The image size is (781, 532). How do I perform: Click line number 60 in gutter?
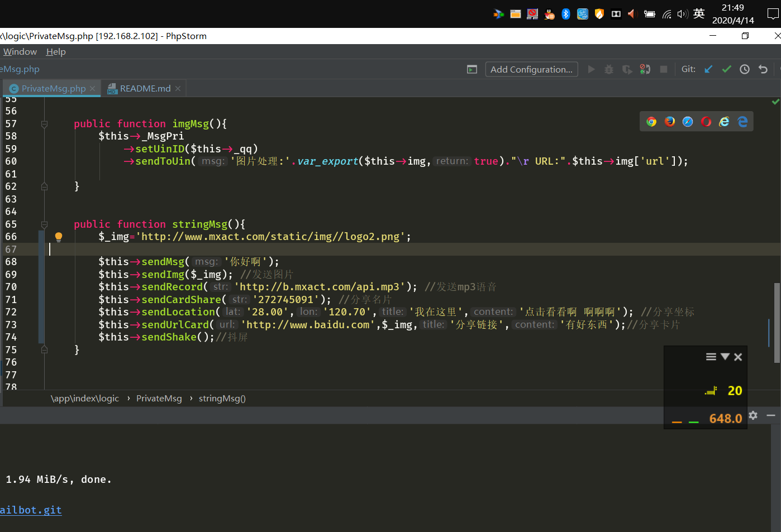point(11,161)
